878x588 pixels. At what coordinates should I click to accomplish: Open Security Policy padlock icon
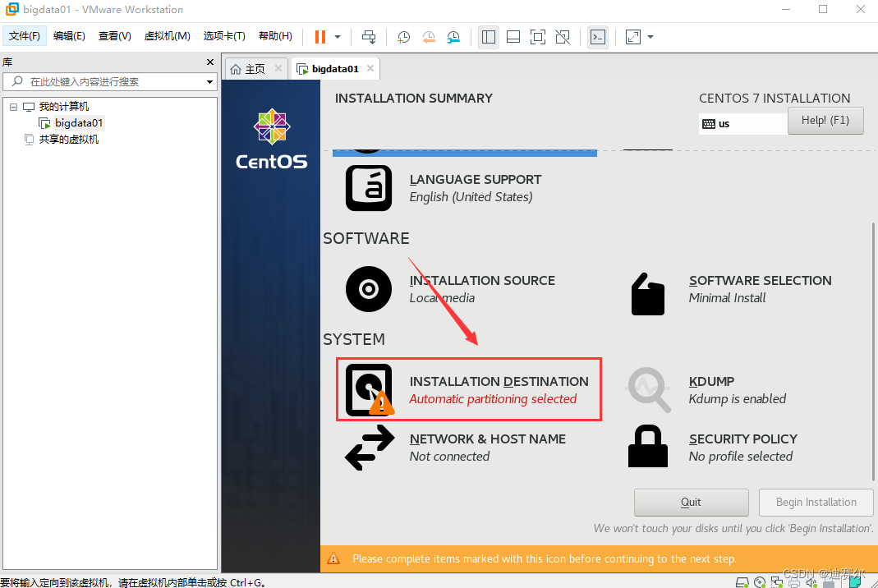click(648, 446)
